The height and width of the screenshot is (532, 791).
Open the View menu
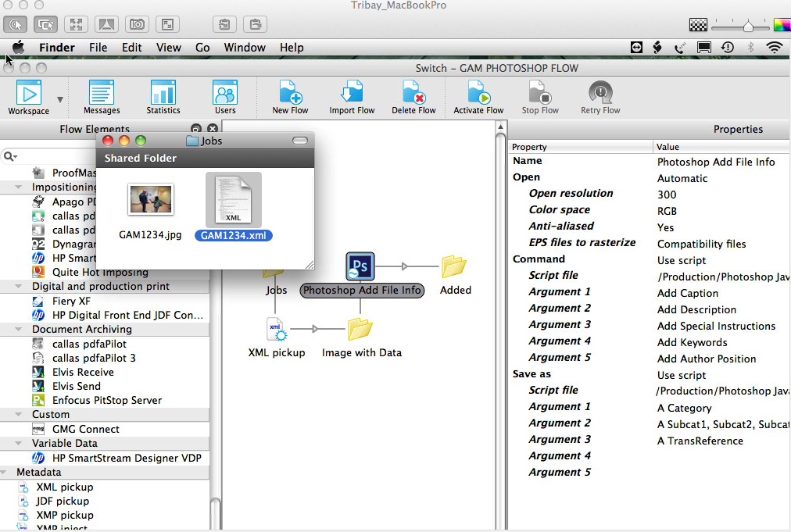[169, 48]
